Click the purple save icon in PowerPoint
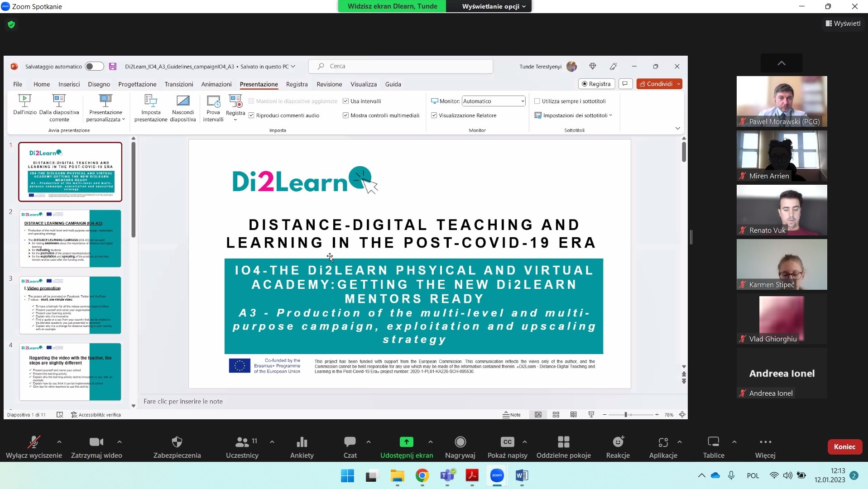868x489 pixels. [113, 67]
